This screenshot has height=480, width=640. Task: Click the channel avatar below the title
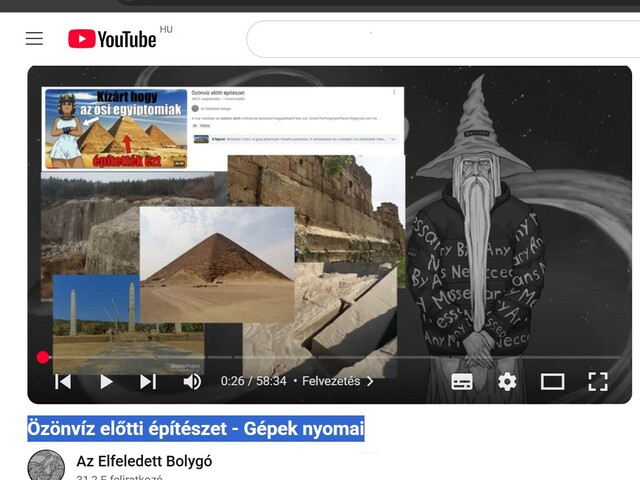[46, 466]
